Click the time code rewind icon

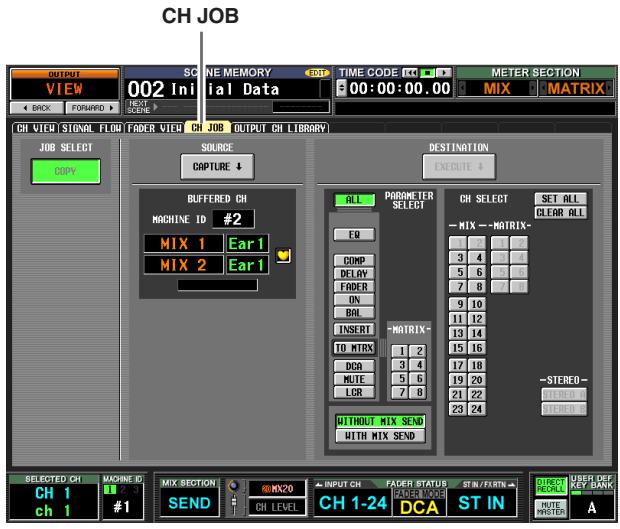tap(409, 73)
